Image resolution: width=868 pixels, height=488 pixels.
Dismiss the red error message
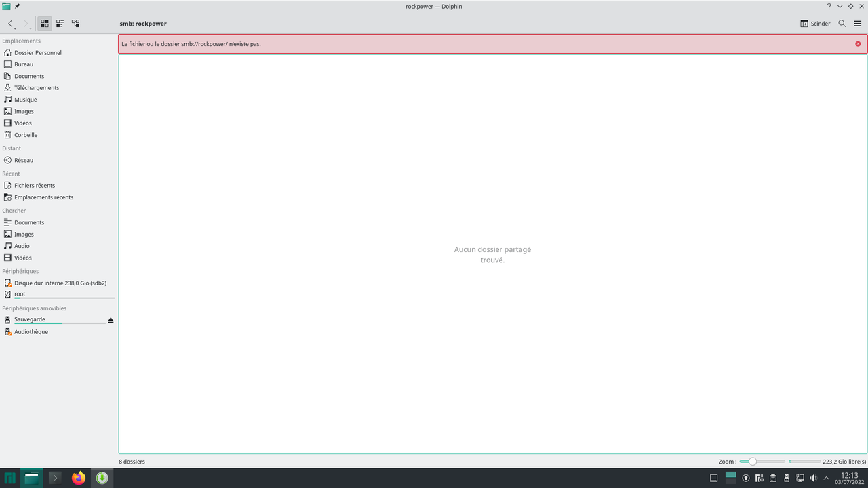858,44
